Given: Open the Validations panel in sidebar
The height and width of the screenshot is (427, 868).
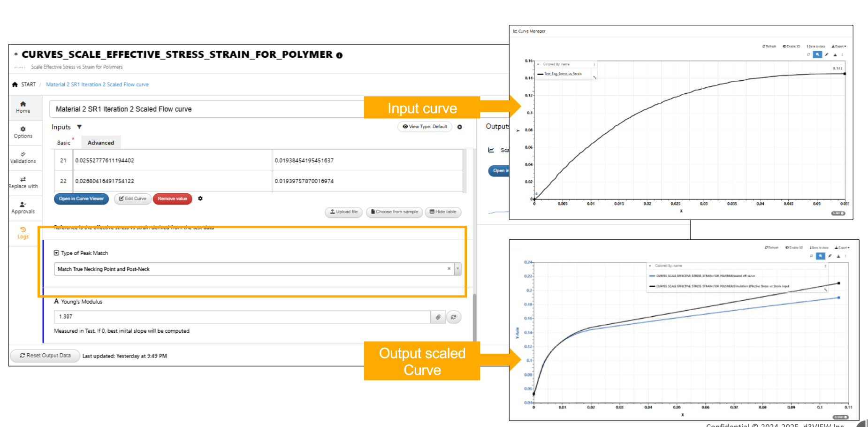Looking at the screenshot, I should point(23,157).
